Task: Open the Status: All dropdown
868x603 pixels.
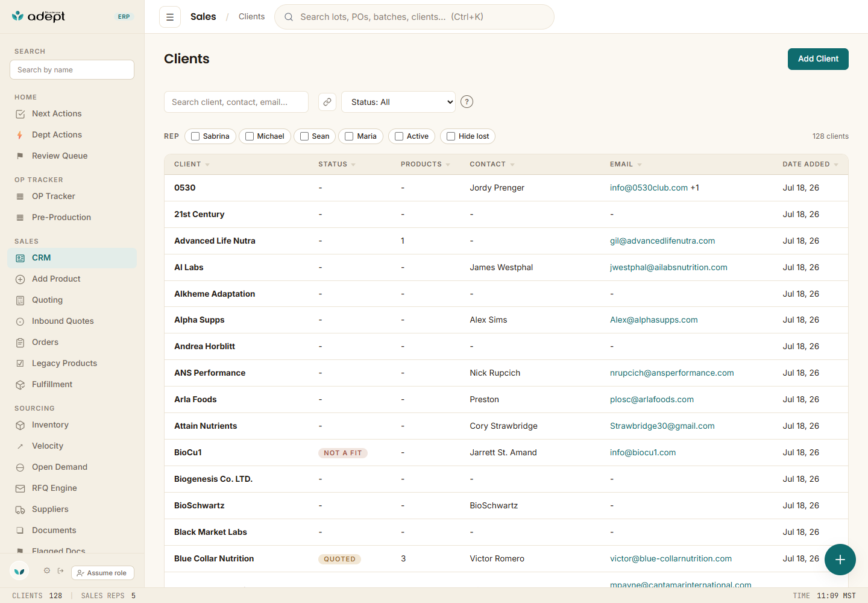Action: click(x=398, y=102)
